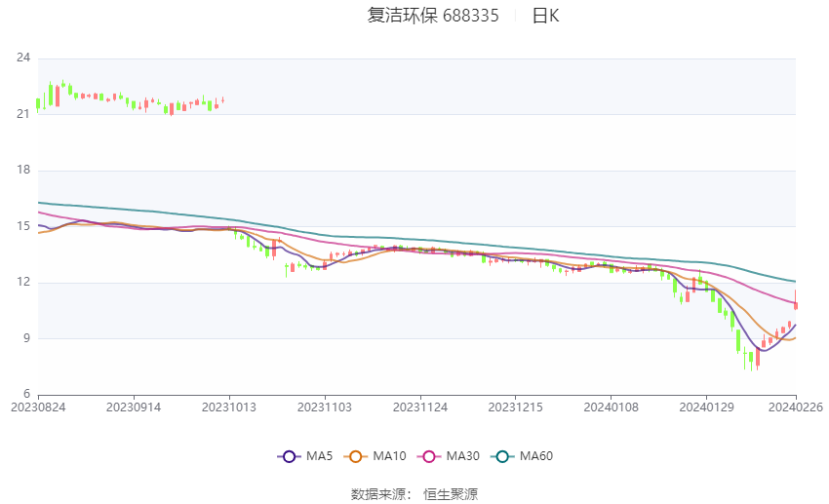Click the data source text 恒生聚源
This screenshot has width=829, height=504.
click(451, 494)
